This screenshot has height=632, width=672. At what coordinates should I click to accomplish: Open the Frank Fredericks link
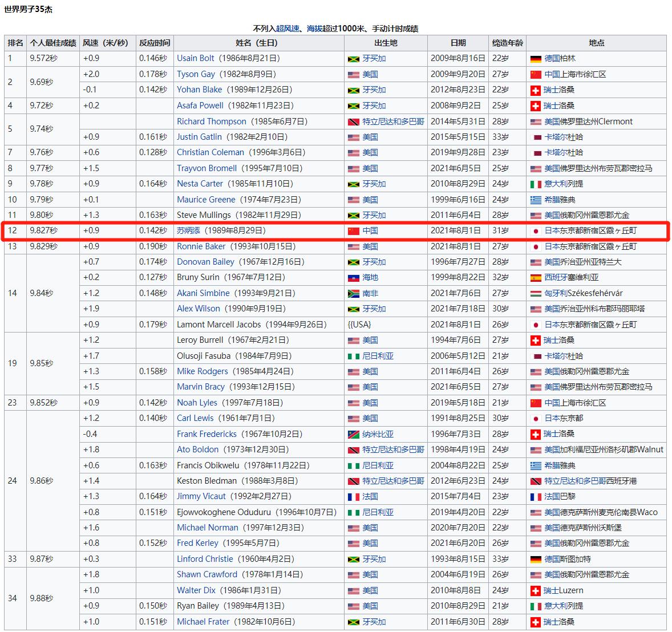207,434
